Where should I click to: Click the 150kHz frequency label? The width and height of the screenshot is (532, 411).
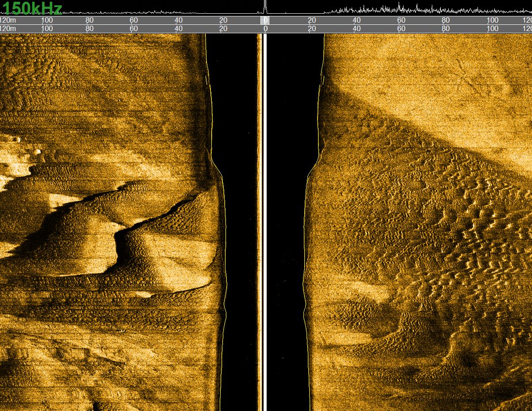[x=31, y=8]
